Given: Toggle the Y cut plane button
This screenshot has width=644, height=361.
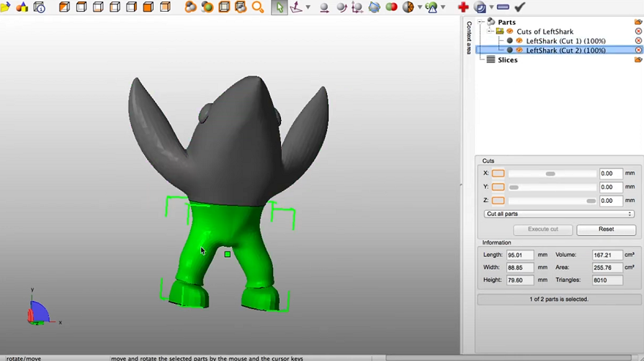Looking at the screenshot, I should point(498,187).
